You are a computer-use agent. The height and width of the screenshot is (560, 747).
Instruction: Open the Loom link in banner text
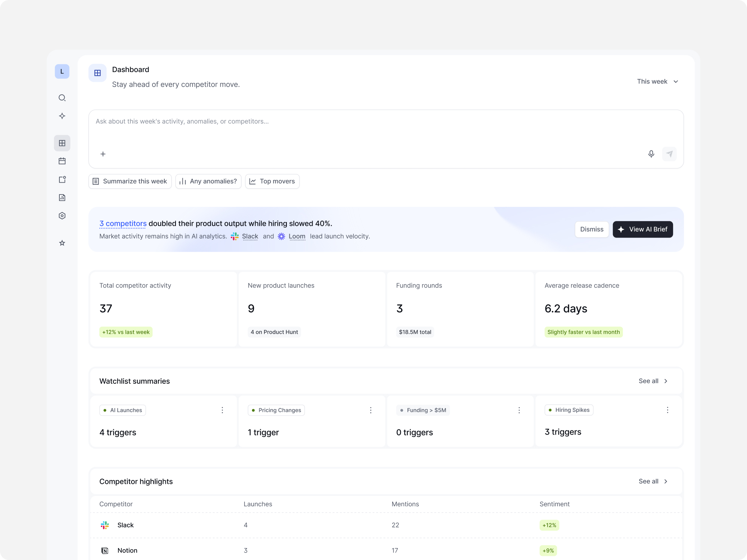[x=297, y=236]
